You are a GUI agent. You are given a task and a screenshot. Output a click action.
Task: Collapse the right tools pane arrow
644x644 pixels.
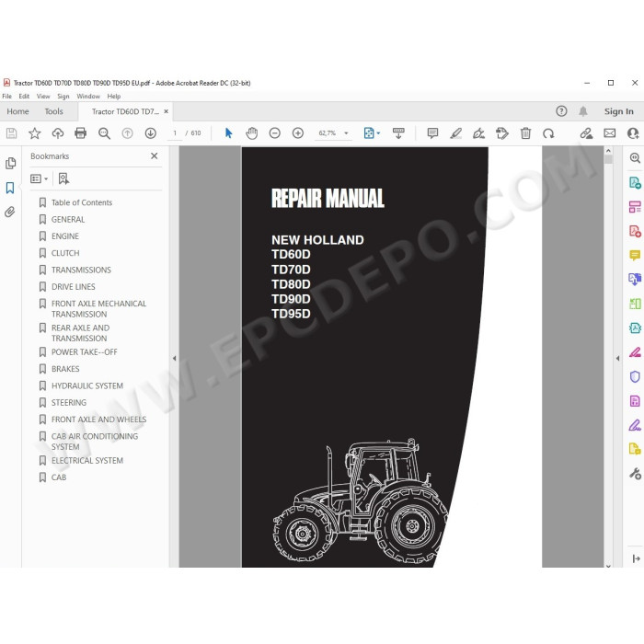617,358
